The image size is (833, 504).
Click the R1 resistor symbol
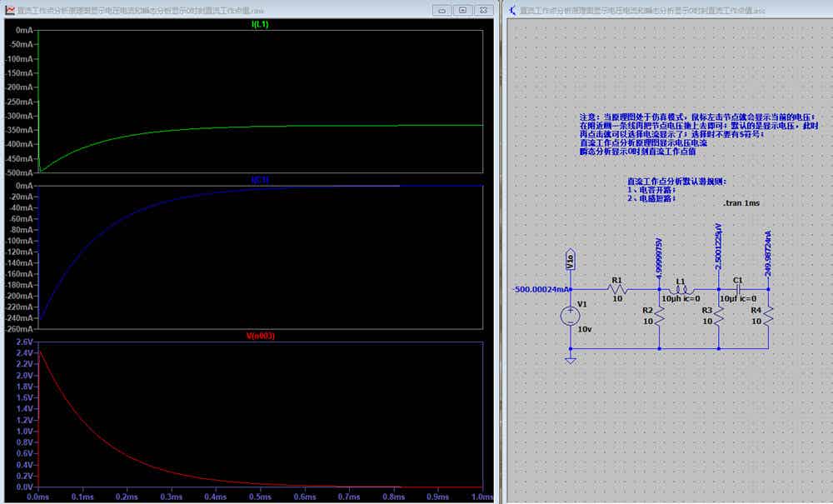[x=617, y=289]
